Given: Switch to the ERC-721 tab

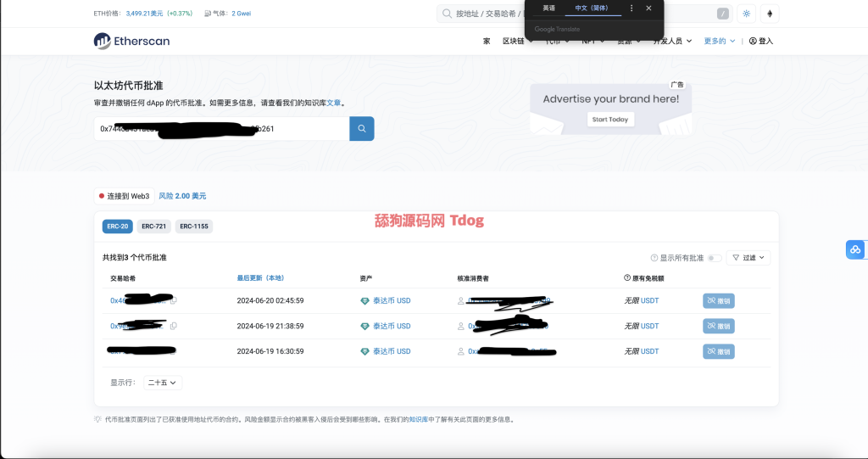Looking at the screenshot, I should pyautogui.click(x=153, y=227).
